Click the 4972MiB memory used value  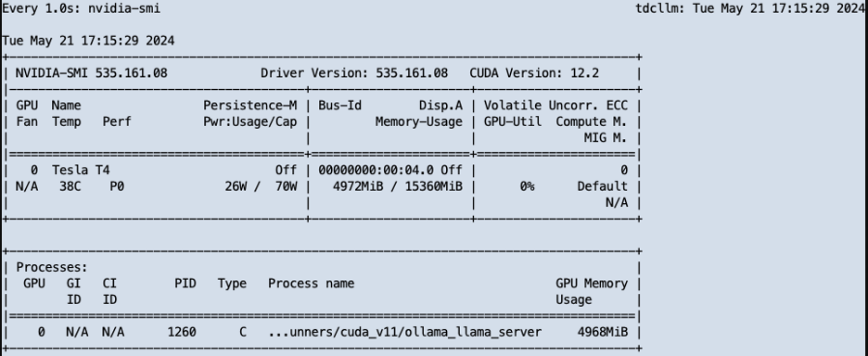click(x=358, y=186)
